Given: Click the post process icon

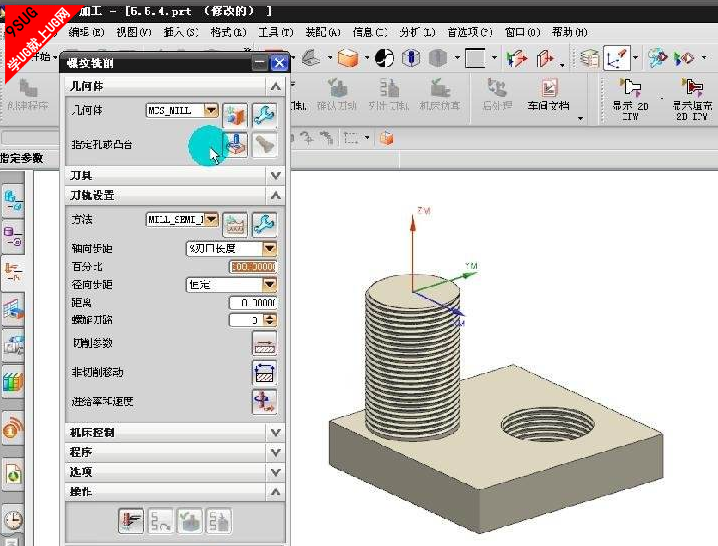Looking at the screenshot, I should coord(497,95).
